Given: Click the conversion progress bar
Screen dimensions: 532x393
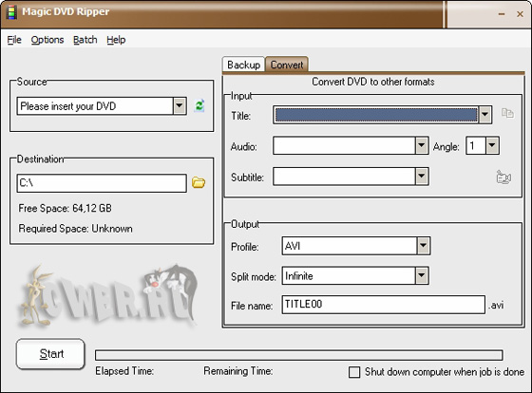Looking at the screenshot, I should tap(299, 355).
